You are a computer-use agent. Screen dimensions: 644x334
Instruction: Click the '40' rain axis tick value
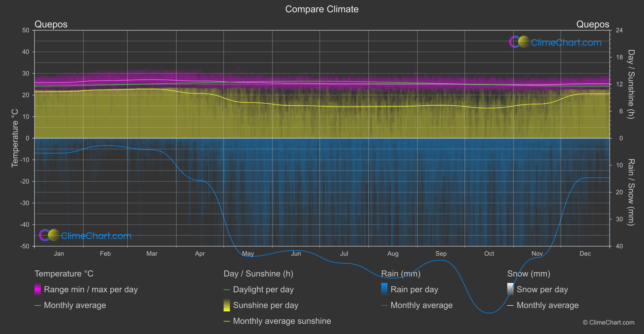(619, 246)
